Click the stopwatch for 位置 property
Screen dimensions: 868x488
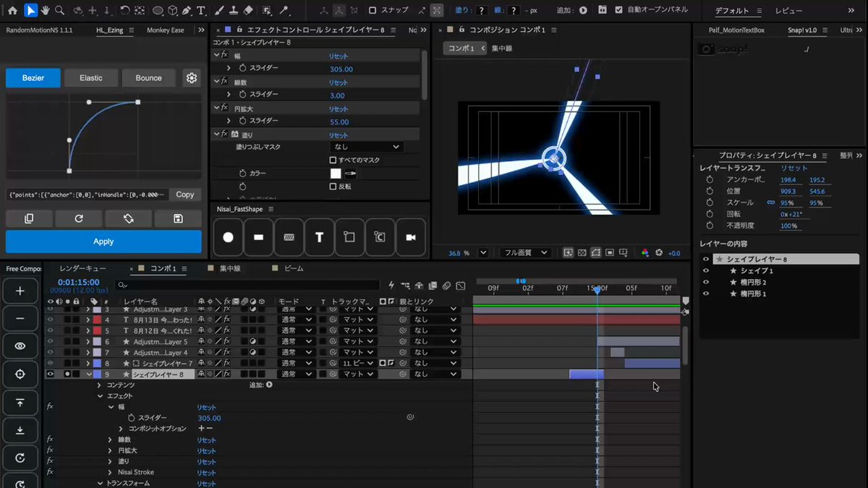point(710,191)
